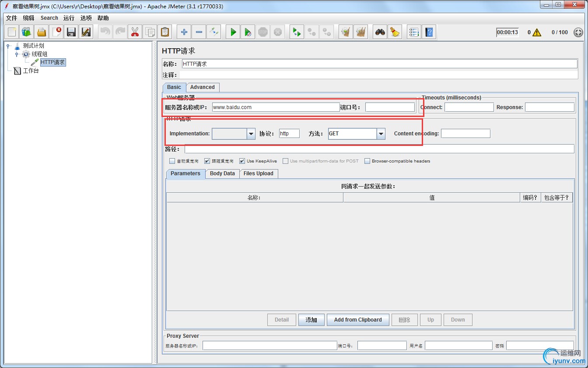This screenshot has width=588, height=368.
Task: Check Use multipart/form-data for POST
Action: pos(285,161)
